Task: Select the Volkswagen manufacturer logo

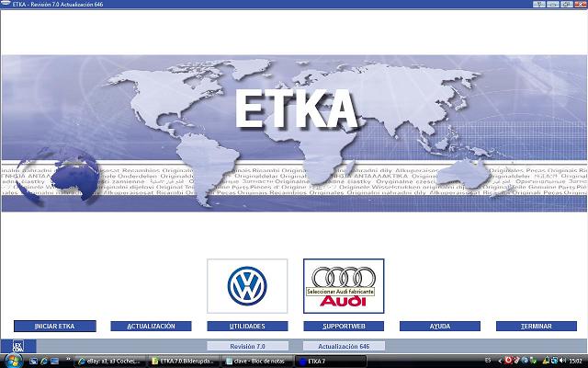Action: tap(247, 286)
